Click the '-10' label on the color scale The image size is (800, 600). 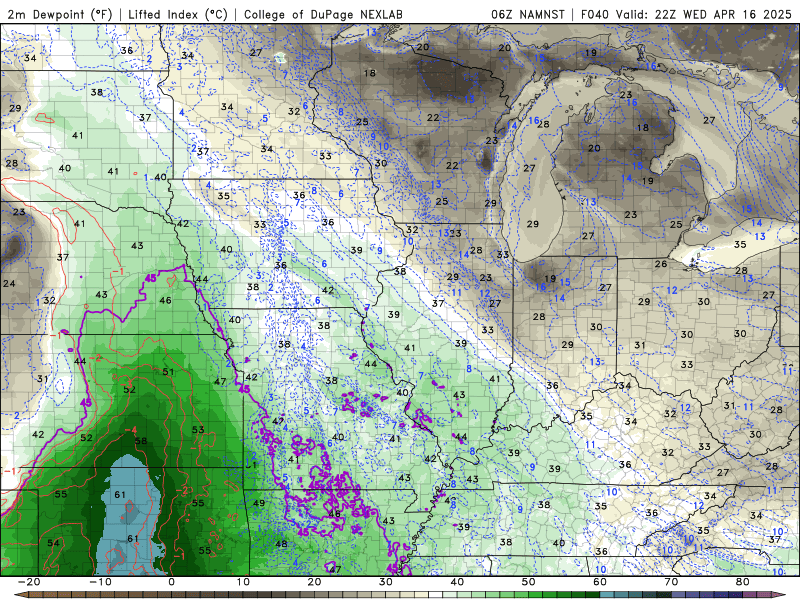[x=100, y=582]
